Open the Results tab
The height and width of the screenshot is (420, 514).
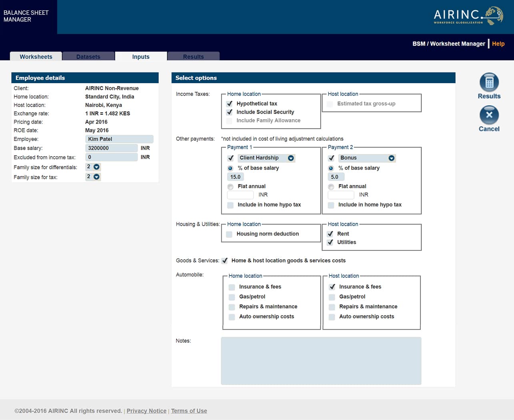[193, 56]
